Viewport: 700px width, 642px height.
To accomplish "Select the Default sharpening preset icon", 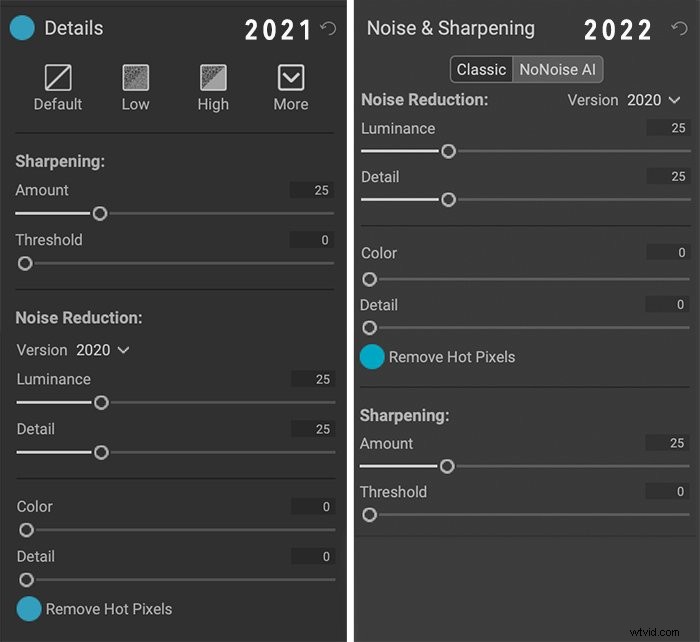I will (58, 78).
